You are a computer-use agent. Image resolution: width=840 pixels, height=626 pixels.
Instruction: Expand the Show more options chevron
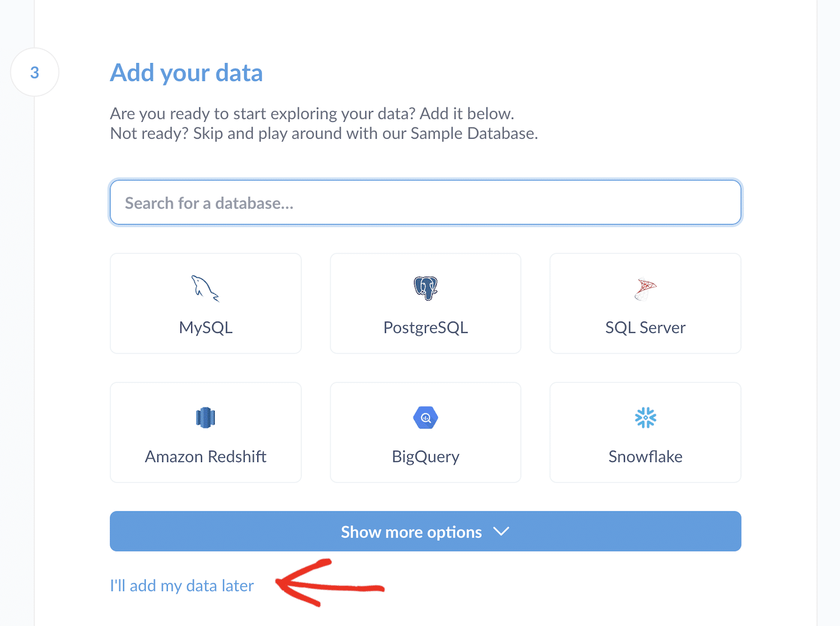[502, 531]
